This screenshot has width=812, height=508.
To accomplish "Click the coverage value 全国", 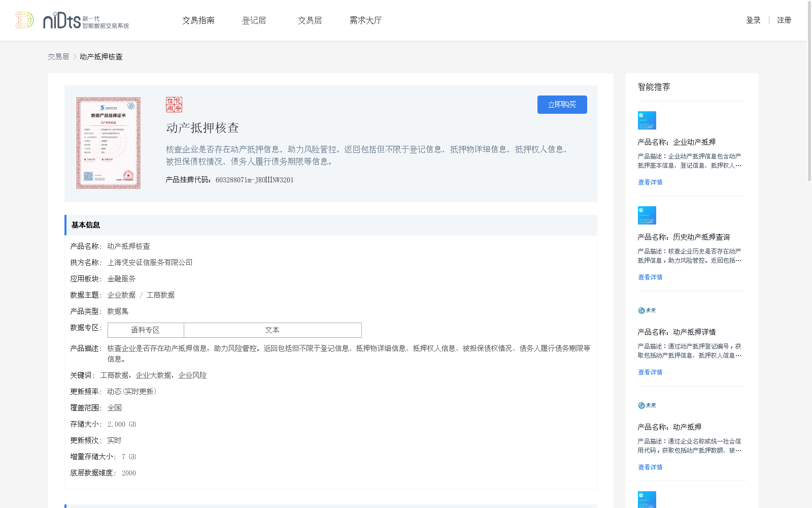I will click(114, 408).
